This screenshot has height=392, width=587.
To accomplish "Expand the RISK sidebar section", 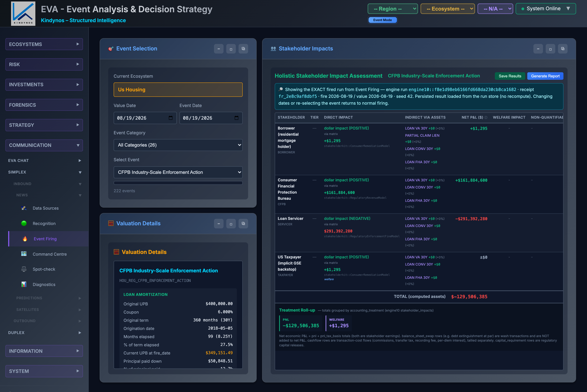I will [x=44, y=64].
